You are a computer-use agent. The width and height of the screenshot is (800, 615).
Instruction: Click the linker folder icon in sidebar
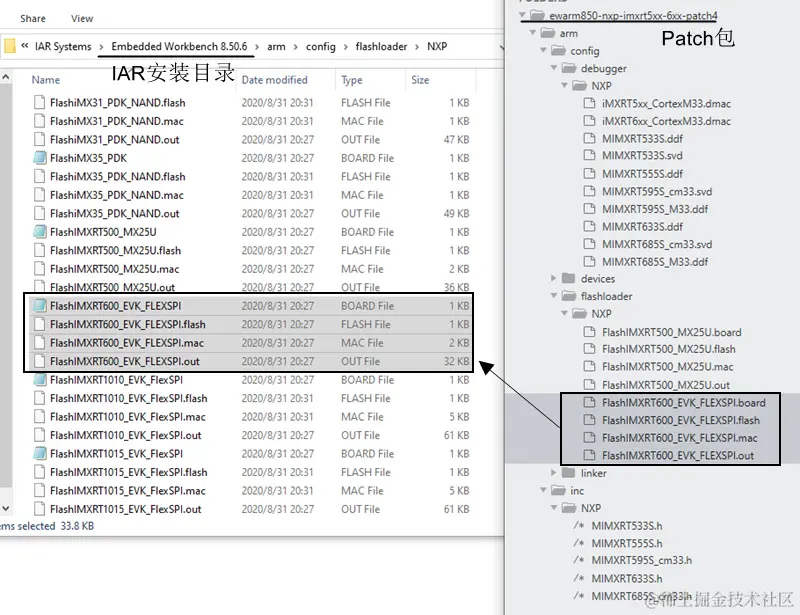(568, 473)
